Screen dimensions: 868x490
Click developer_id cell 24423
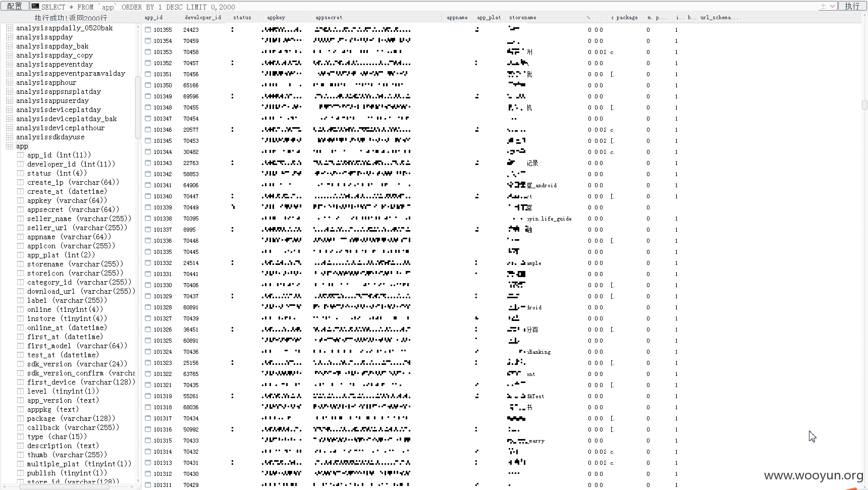(191, 30)
